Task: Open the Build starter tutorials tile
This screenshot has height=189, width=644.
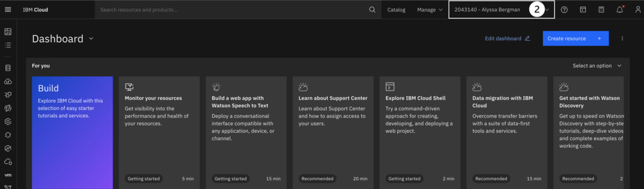Action: click(x=72, y=132)
